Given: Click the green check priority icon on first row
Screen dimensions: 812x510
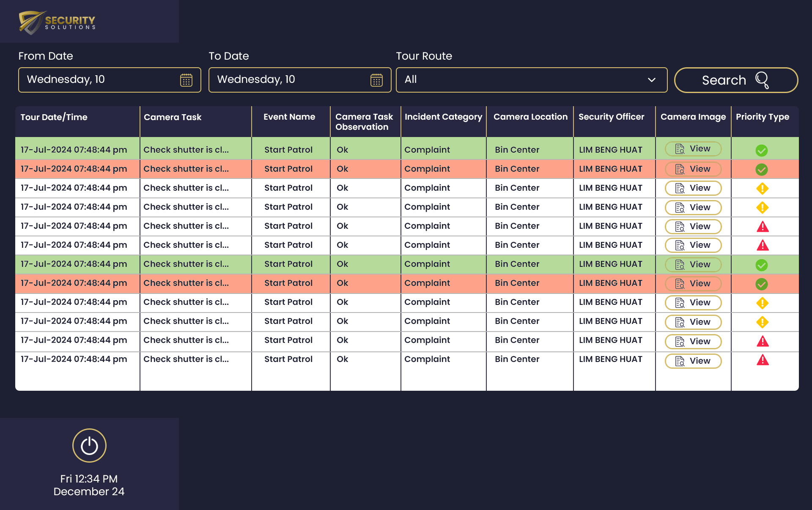Looking at the screenshot, I should (763, 150).
